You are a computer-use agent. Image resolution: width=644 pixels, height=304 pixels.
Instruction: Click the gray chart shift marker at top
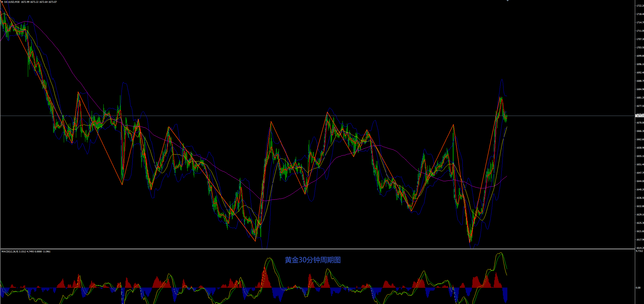click(508, 1)
